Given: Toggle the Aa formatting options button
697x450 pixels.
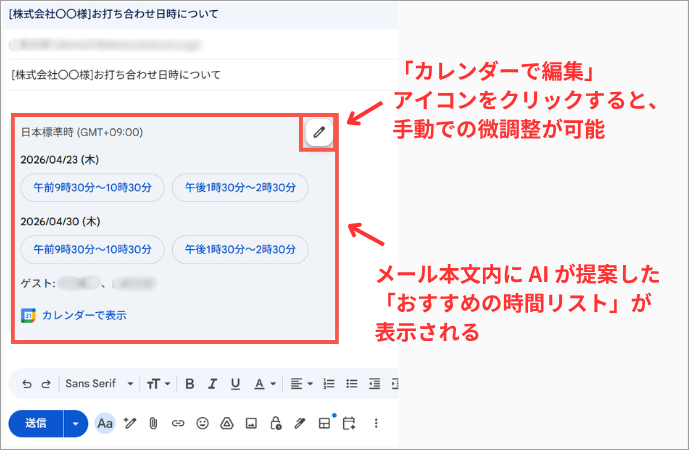Looking at the screenshot, I should [x=105, y=424].
